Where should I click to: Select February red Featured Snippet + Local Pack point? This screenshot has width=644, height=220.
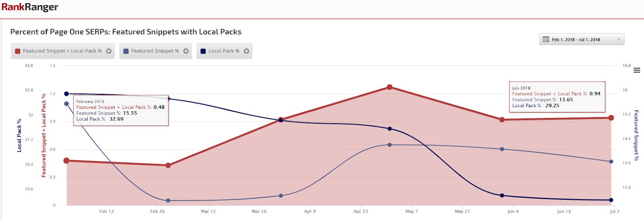(66, 161)
